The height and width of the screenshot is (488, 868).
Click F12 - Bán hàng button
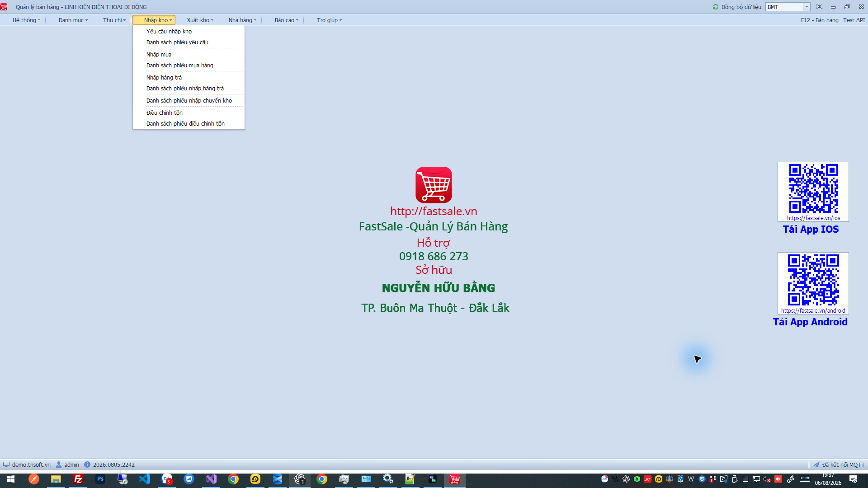pos(819,20)
